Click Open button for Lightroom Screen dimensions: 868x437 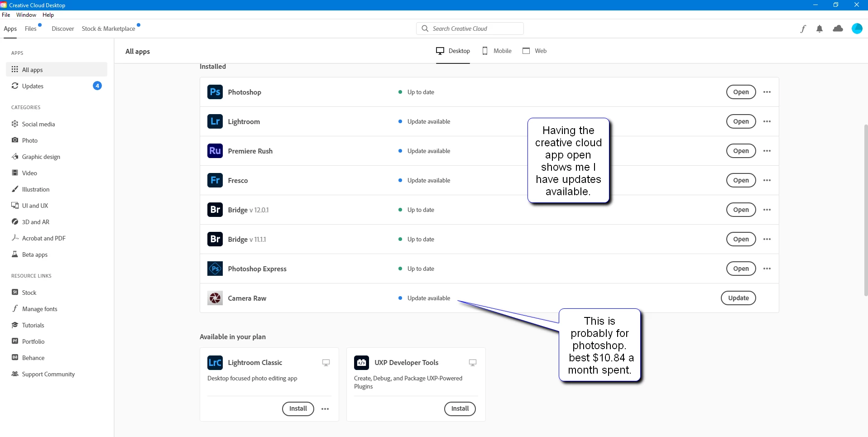741,121
